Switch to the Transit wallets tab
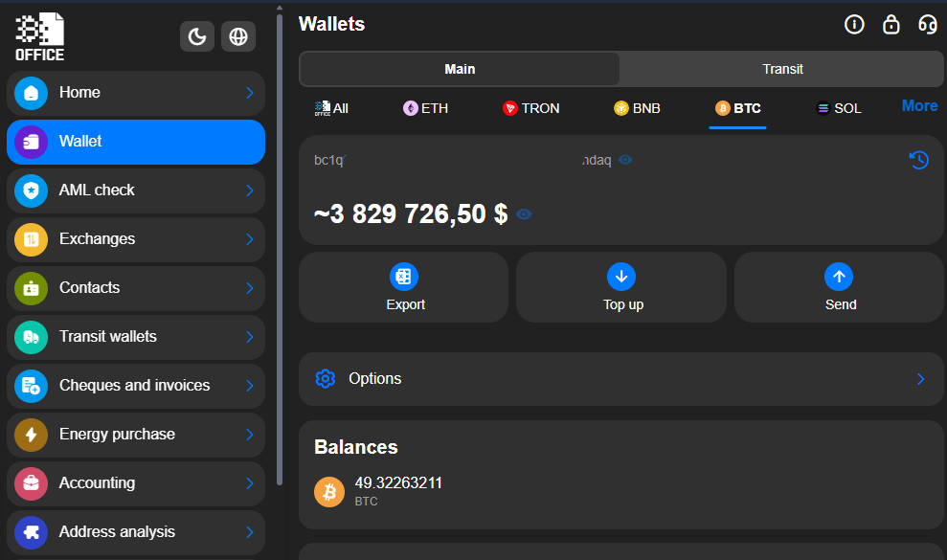 pyautogui.click(x=782, y=70)
